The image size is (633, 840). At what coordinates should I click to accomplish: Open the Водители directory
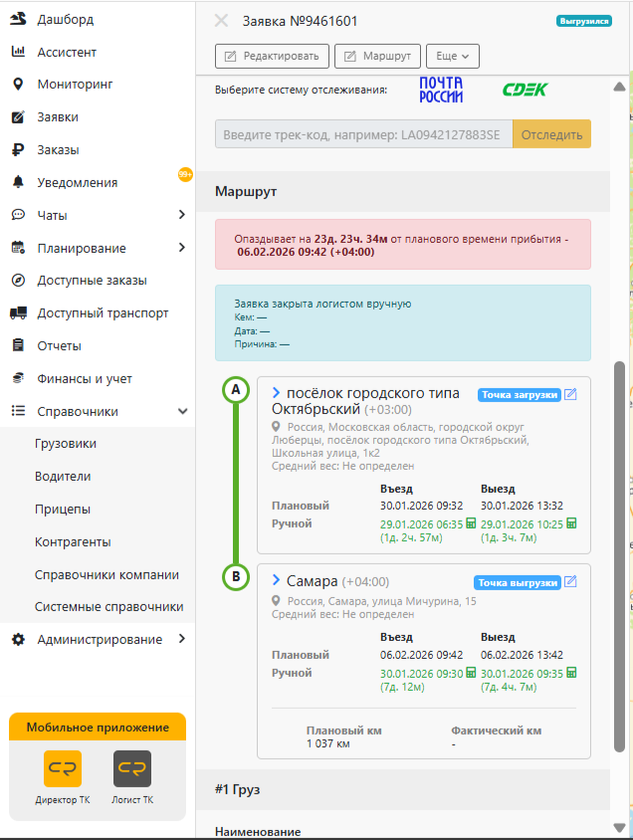[63, 477]
